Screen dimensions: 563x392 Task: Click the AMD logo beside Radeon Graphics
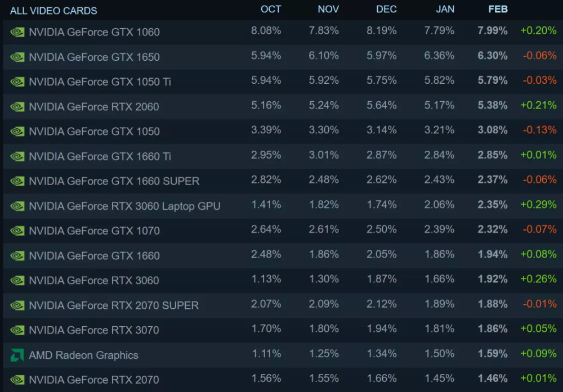(x=17, y=355)
